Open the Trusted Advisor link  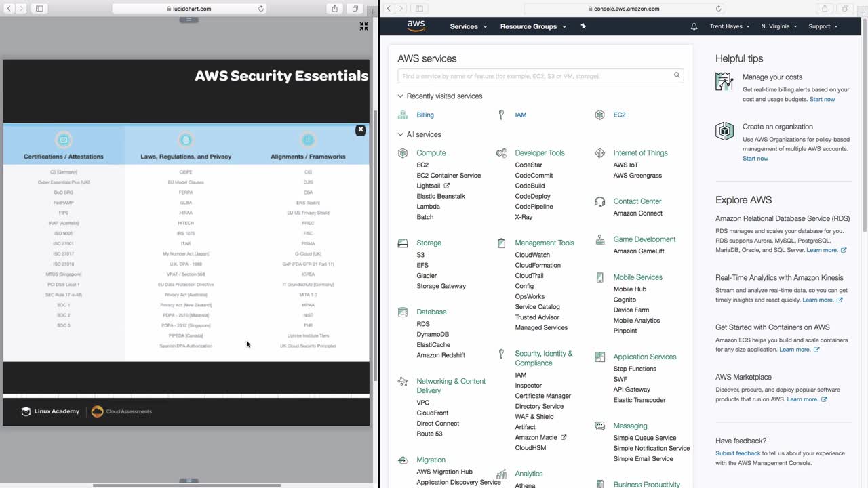coord(537,317)
